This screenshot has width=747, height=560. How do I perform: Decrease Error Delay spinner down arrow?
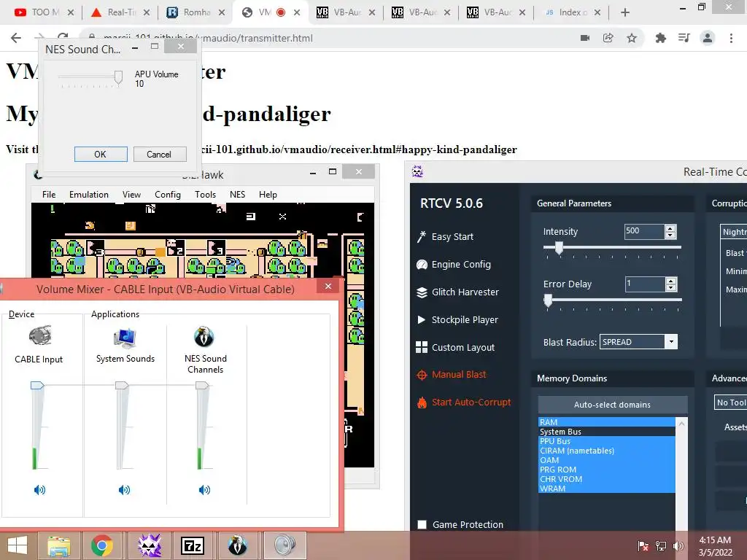(671, 287)
